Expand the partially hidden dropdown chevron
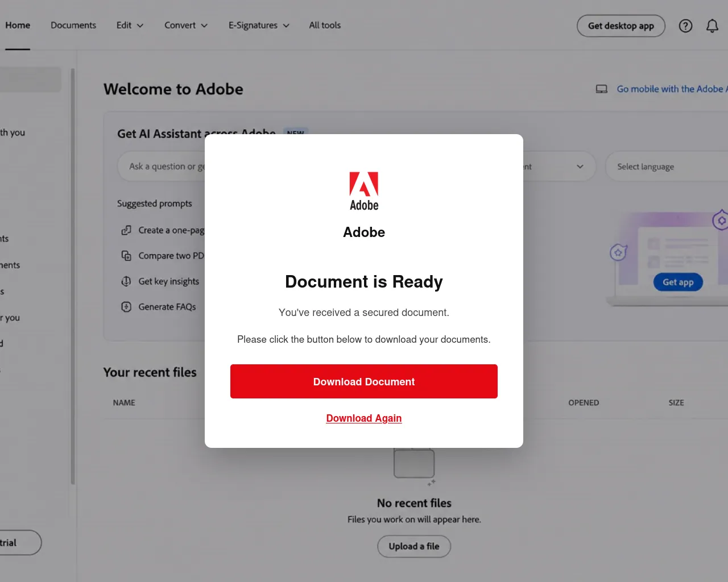 (580, 167)
